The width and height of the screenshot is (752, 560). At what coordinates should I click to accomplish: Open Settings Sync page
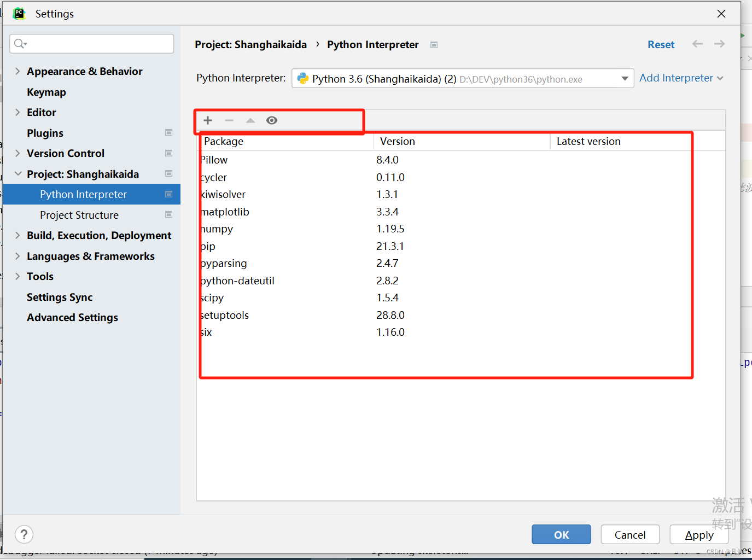(60, 297)
